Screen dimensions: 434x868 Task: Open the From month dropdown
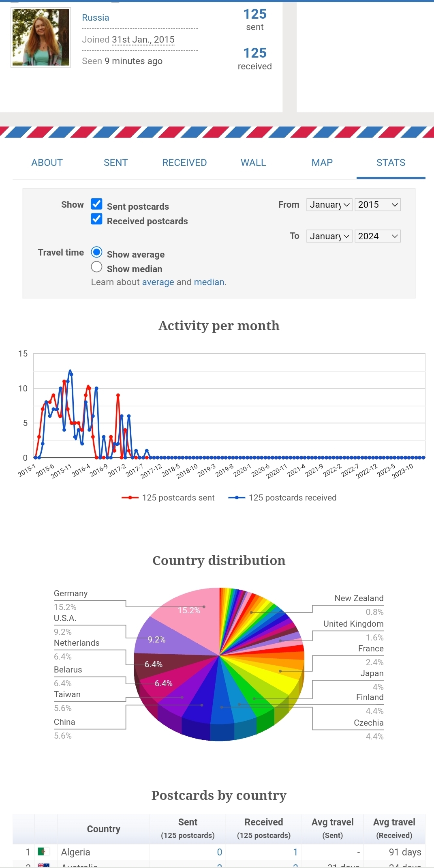coord(329,204)
